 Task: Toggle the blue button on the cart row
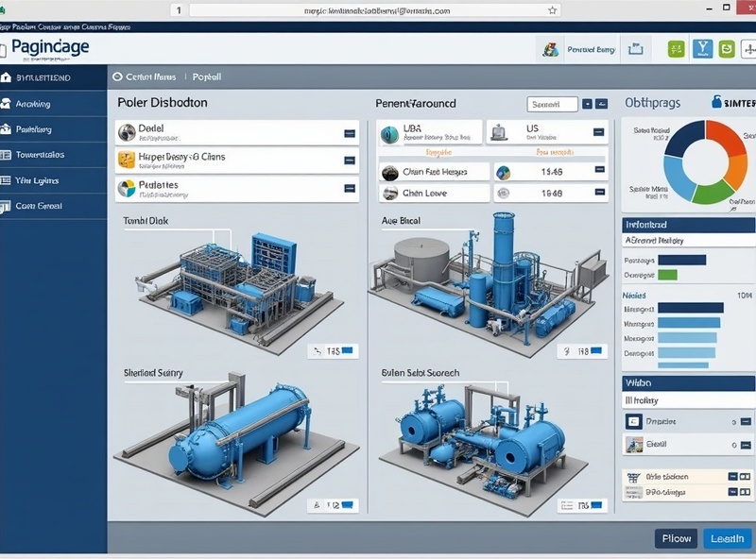coord(733,477)
